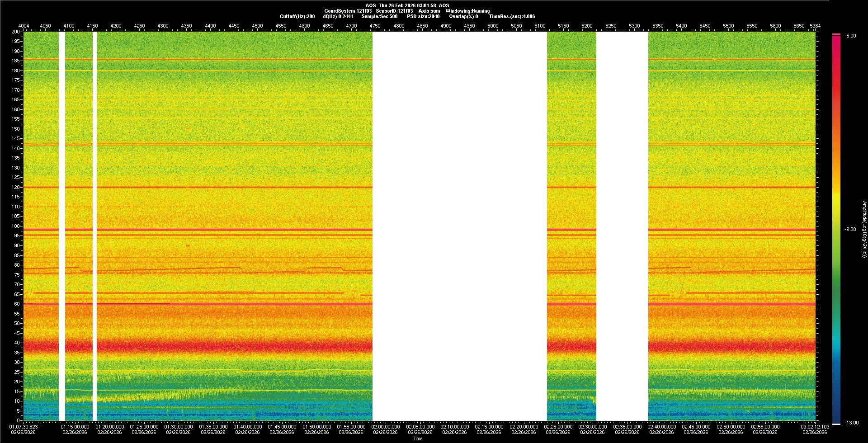The height and width of the screenshot is (443, 868).
Task: Click the -13.00 colorbar minimum label
Action: 851,423
